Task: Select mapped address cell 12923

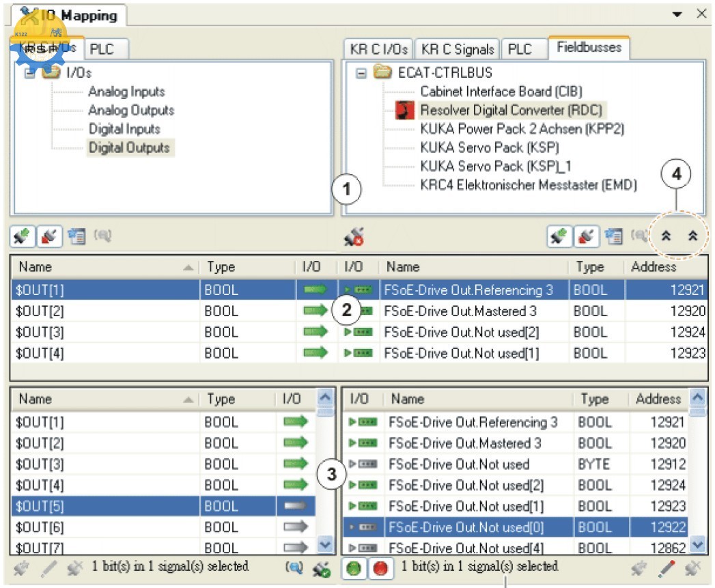Action: [x=667, y=353]
